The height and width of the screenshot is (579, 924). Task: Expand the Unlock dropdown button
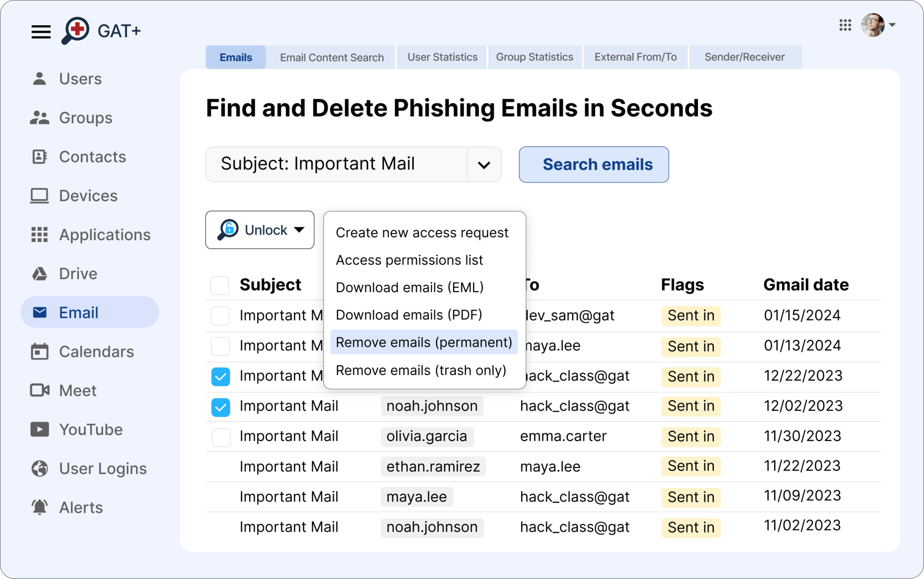(260, 230)
